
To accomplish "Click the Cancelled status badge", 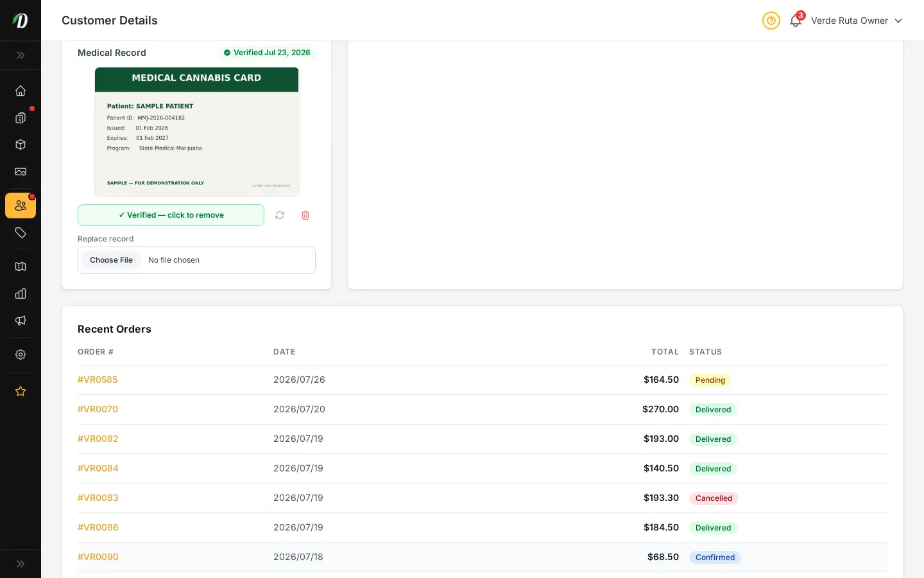I will (714, 498).
